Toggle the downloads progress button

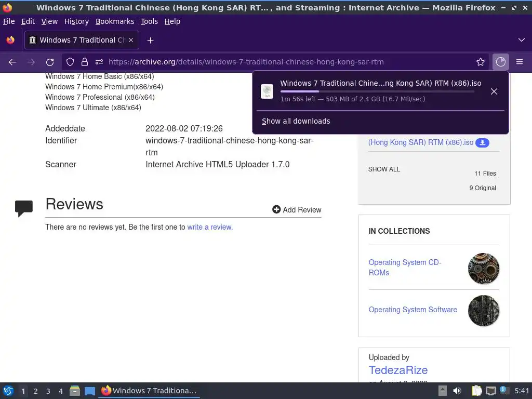500,62
